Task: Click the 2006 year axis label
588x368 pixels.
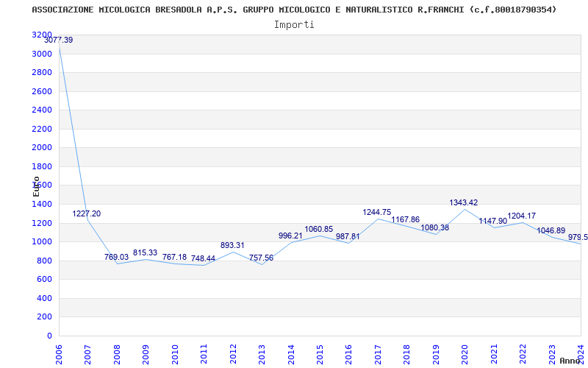Action: (x=59, y=354)
